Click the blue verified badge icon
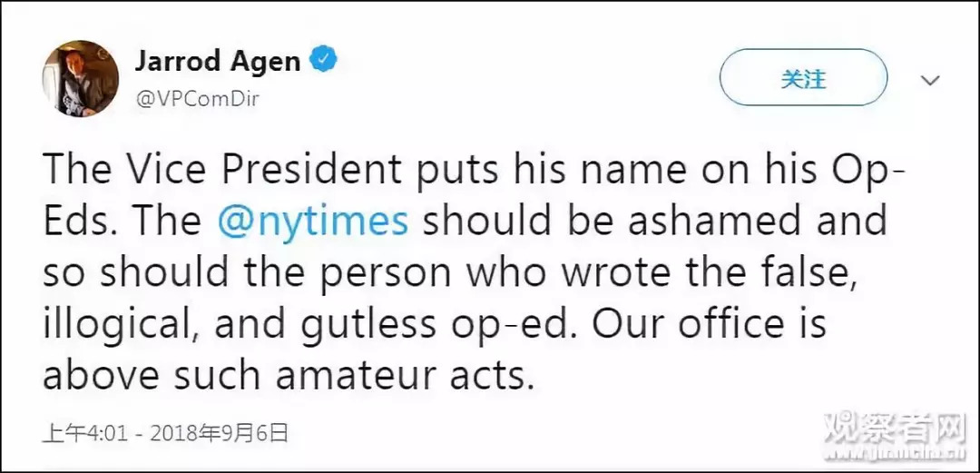The height and width of the screenshot is (473, 980). point(325,61)
